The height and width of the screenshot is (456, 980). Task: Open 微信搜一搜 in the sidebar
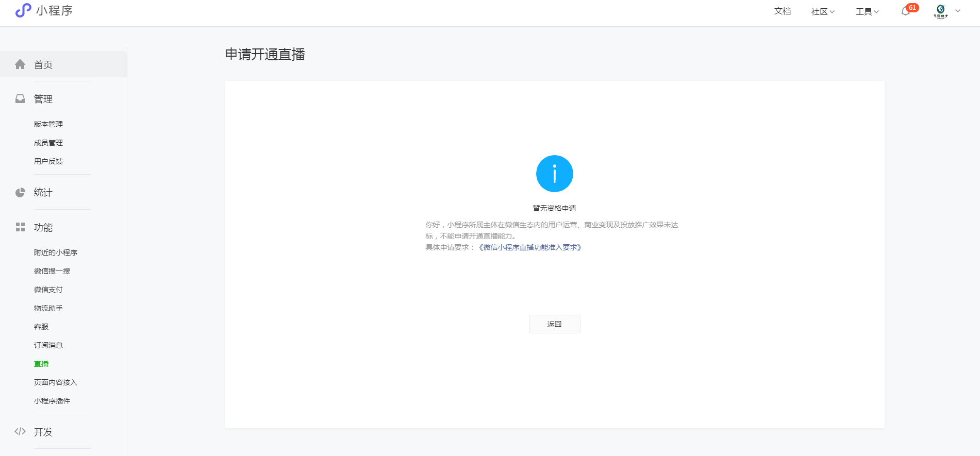point(52,271)
